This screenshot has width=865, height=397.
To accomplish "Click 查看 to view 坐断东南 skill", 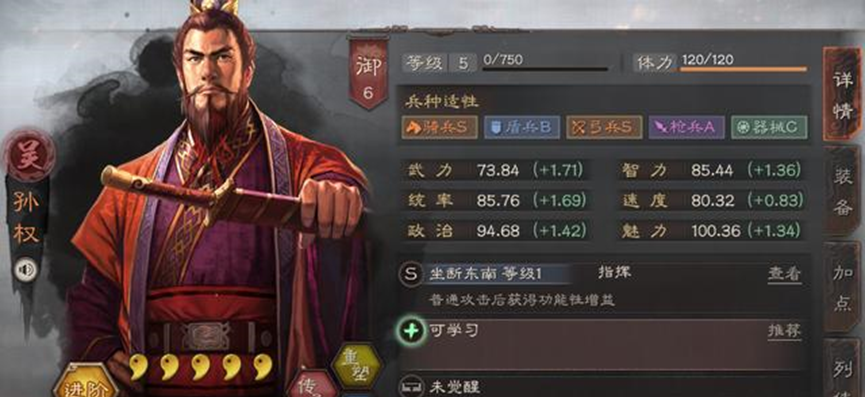I will 784,273.
